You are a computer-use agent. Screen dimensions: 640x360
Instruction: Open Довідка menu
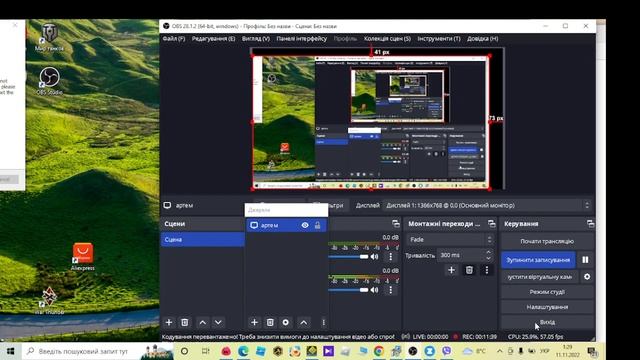pyautogui.click(x=482, y=39)
